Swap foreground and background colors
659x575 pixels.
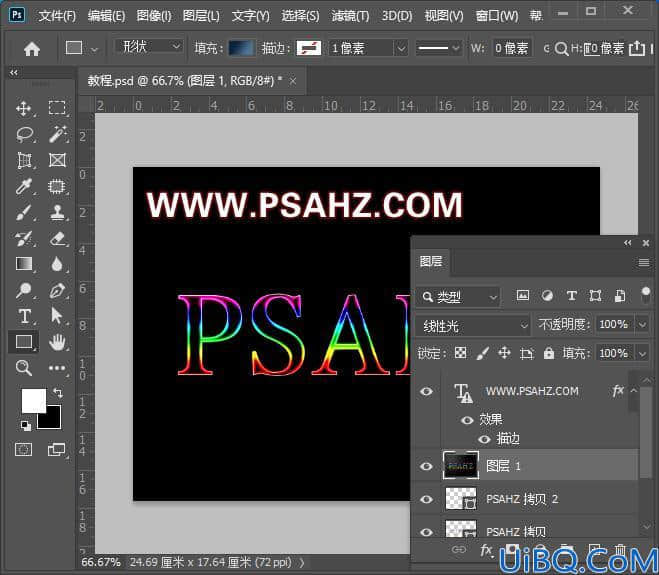coord(58,393)
